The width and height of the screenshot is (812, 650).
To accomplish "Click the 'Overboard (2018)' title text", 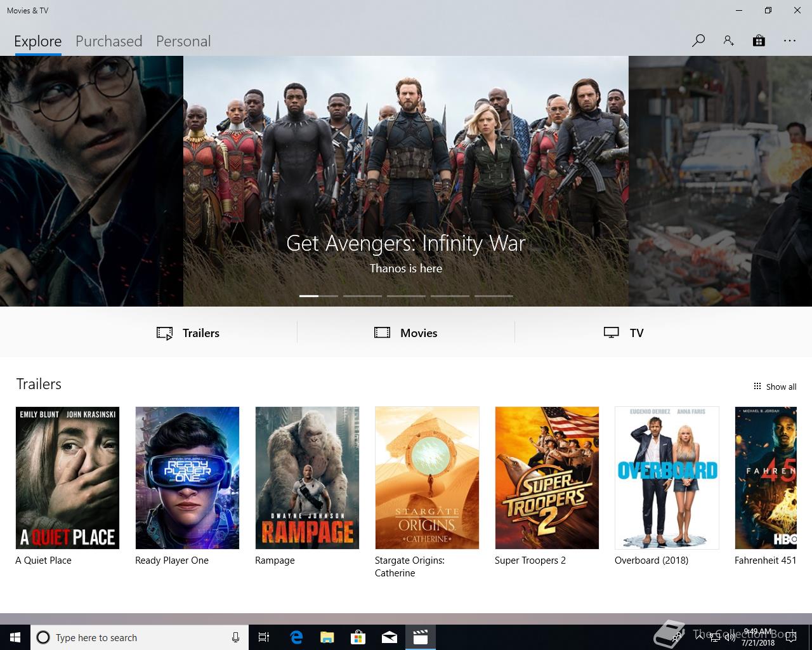I will click(x=652, y=560).
